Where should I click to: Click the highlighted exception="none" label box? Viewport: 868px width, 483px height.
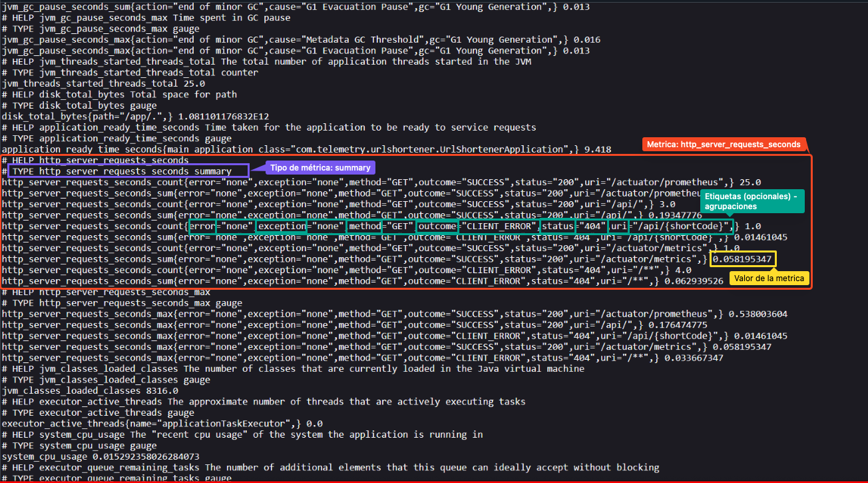click(x=300, y=226)
